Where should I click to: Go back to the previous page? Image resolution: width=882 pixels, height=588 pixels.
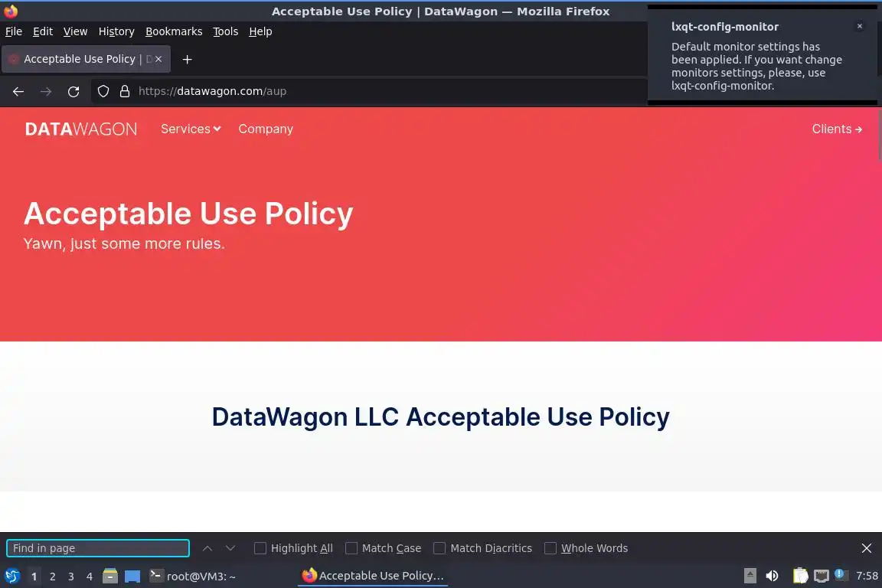pyautogui.click(x=18, y=91)
